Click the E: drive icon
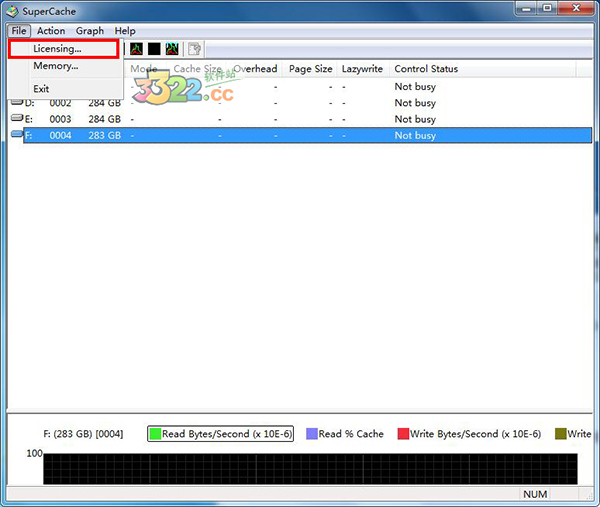This screenshot has height=507, width=600. (x=17, y=118)
